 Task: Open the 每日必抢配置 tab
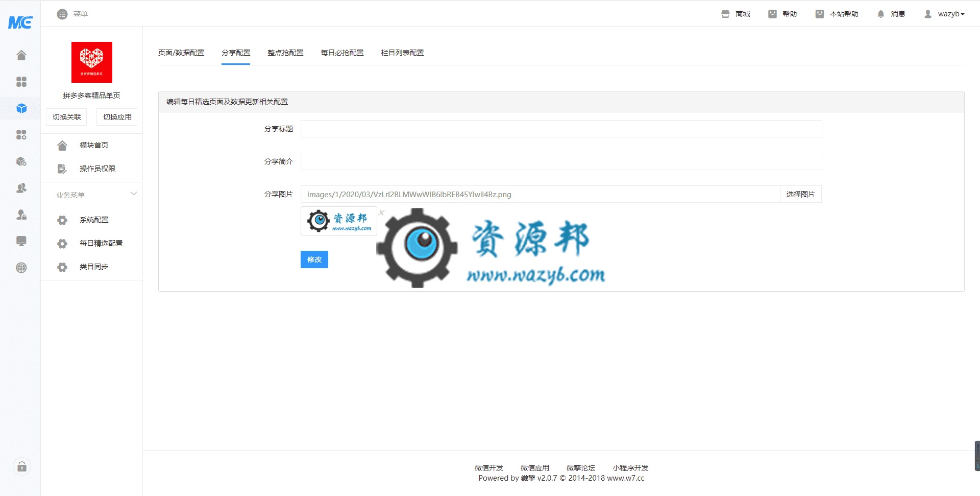click(342, 53)
